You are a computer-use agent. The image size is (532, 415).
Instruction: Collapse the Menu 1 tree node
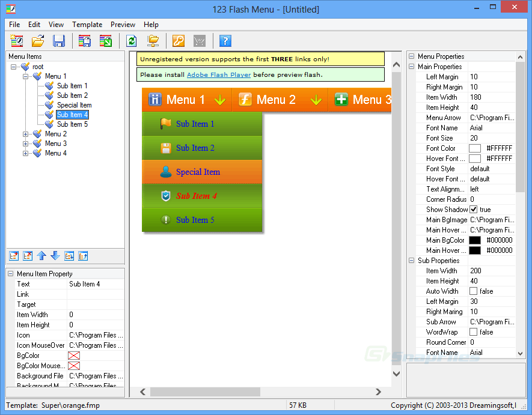coord(25,76)
